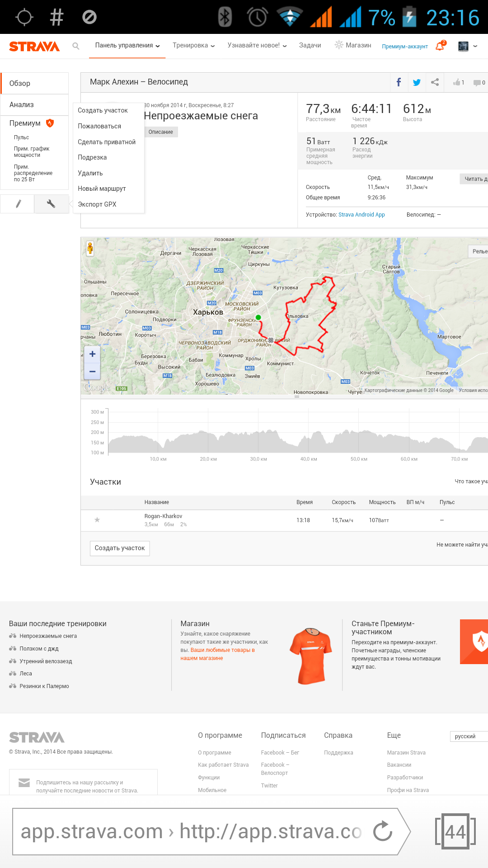
Task: Open the Strava Android App link
Action: click(361, 215)
